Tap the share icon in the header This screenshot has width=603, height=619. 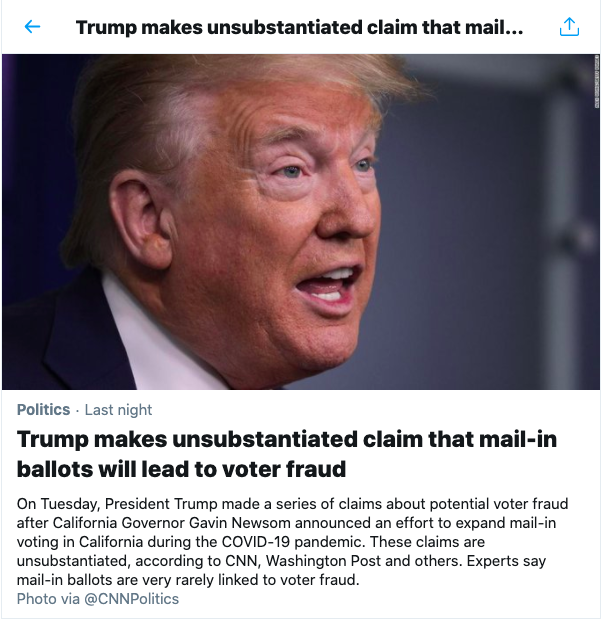(x=569, y=27)
